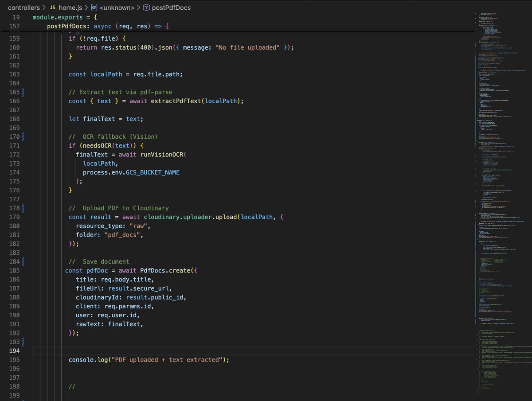Image resolution: width=532 pixels, height=401 pixels.
Task: Select line number 160 in the gutter
Action: click(14, 47)
